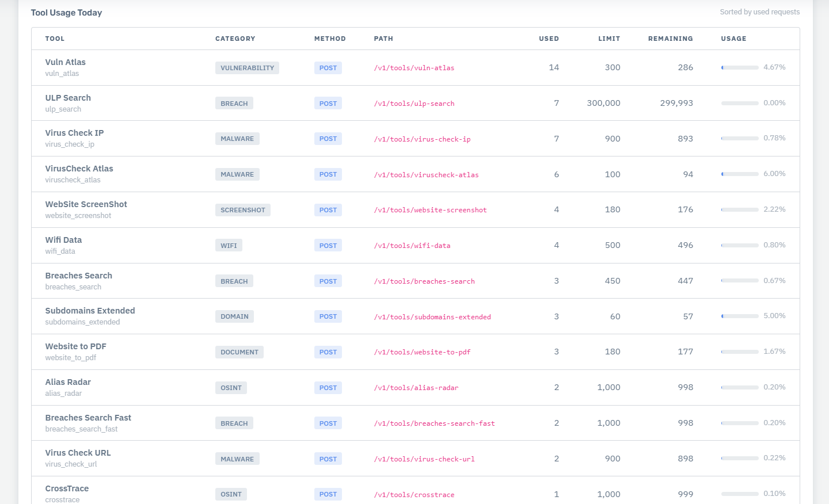Click the WIFI category badge
This screenshot has height=504, width=829.
229,246
